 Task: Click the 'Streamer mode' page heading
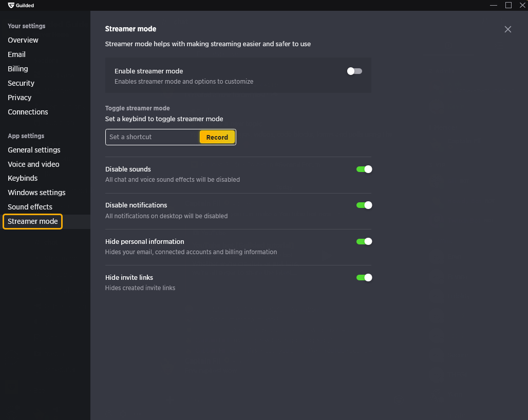[x=130, y=29]
